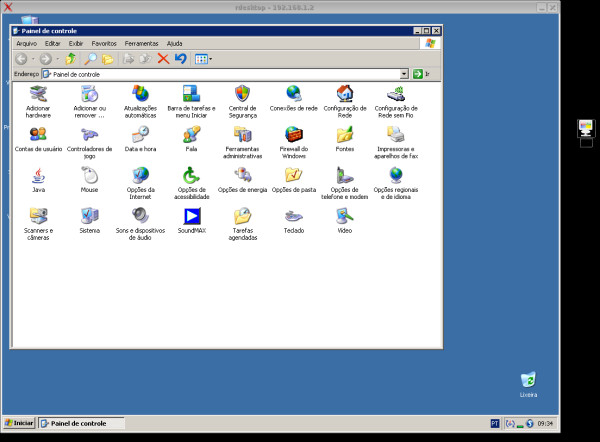Open the Editar menu

click(52, 44)
